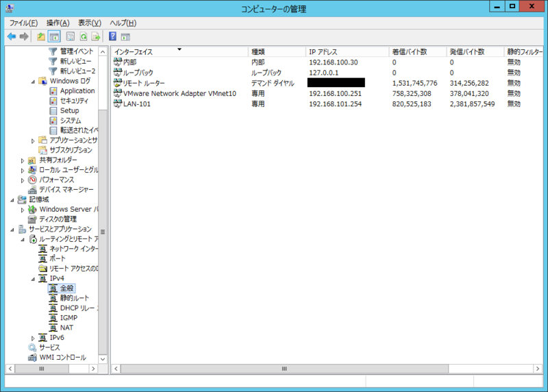This screenshot has height=392, width=548.
Task: Click the Application log icon in tree
Action: coord(53,91)
